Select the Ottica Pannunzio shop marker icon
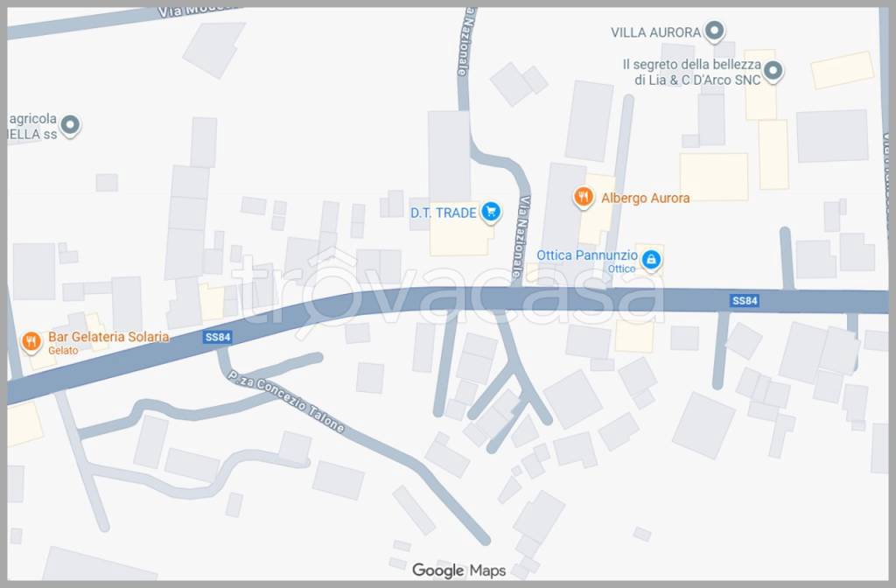The height and width of the screenshot is (588, 896). 651,260
